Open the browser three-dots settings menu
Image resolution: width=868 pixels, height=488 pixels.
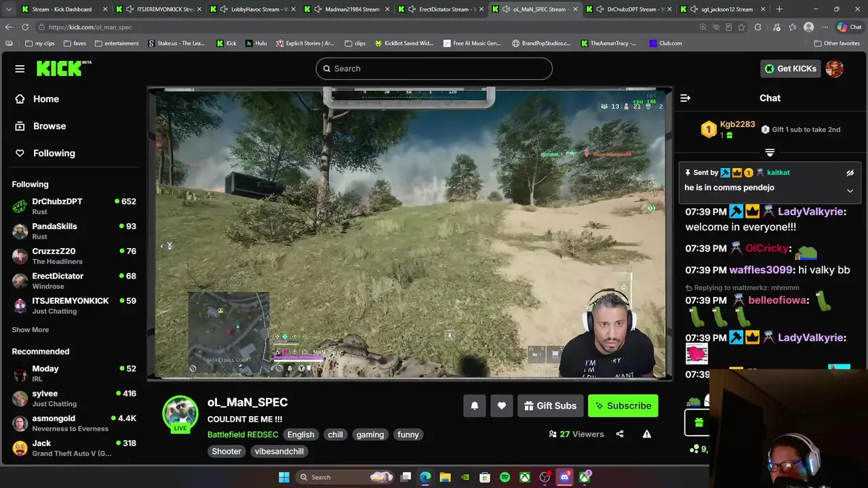click(x=825, y=27)
